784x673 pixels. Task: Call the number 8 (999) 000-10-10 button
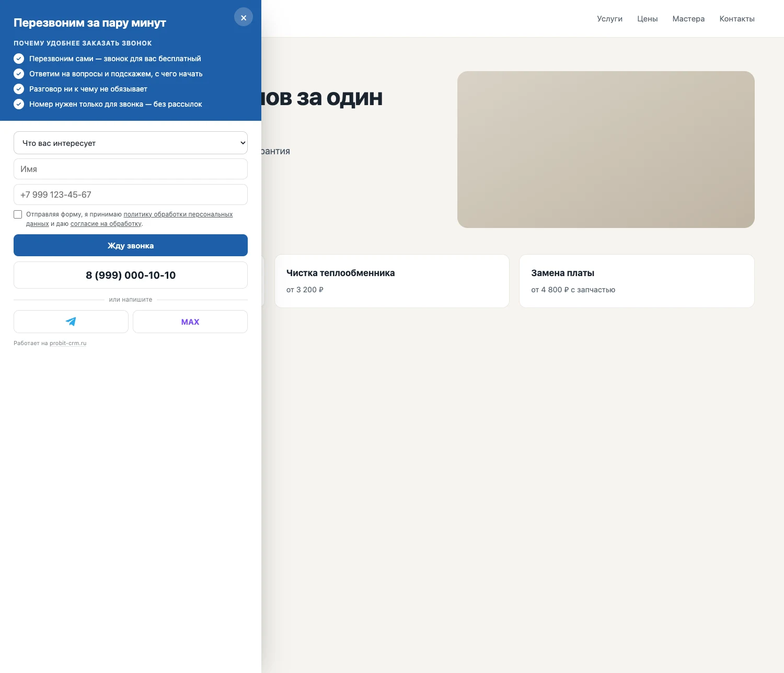click(131, 275)
